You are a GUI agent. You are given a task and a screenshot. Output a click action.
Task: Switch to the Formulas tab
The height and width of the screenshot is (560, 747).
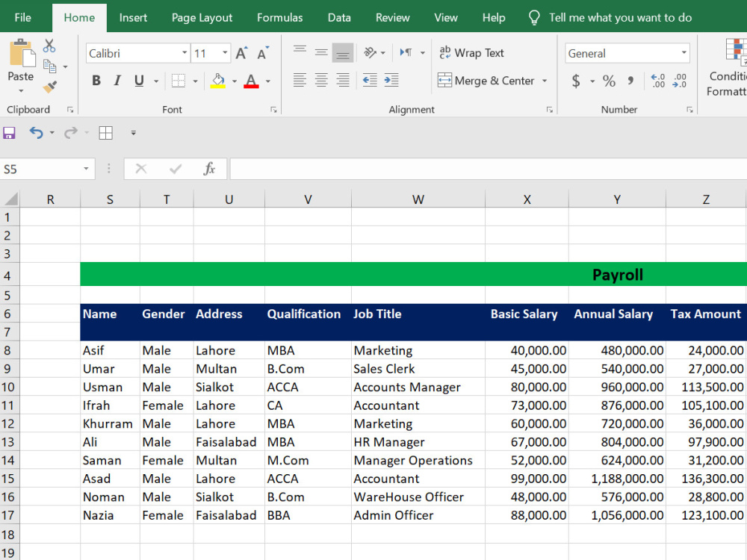coord(279,16)
